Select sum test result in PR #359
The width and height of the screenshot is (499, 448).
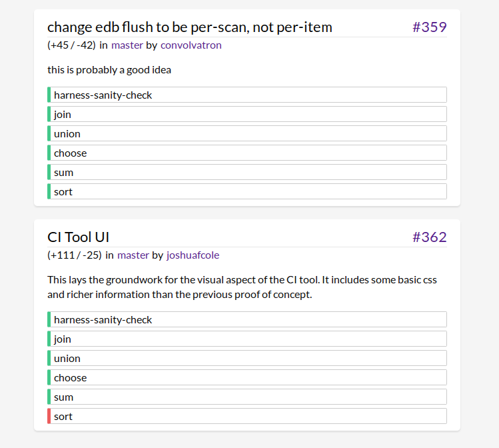point(247,173)
